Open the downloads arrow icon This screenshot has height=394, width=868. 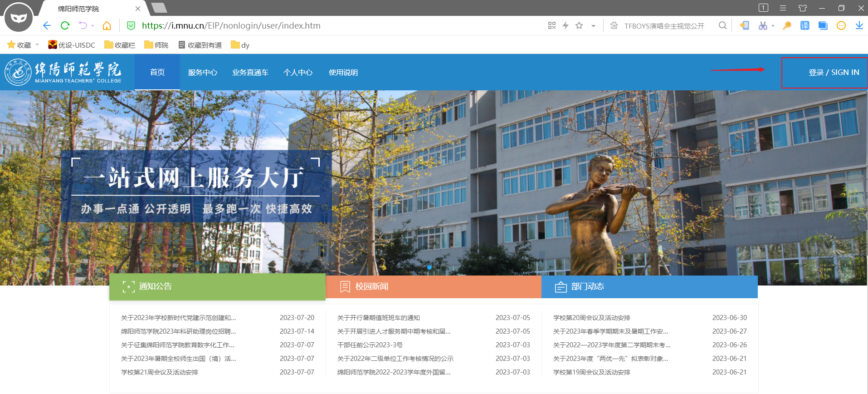pyautogui.click(x=859, y=25)
